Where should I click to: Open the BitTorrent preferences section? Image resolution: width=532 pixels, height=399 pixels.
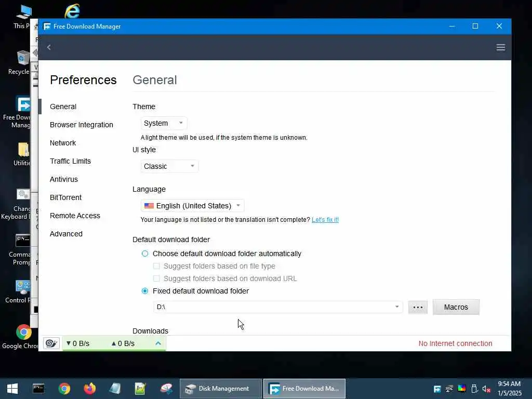point(66,197)
